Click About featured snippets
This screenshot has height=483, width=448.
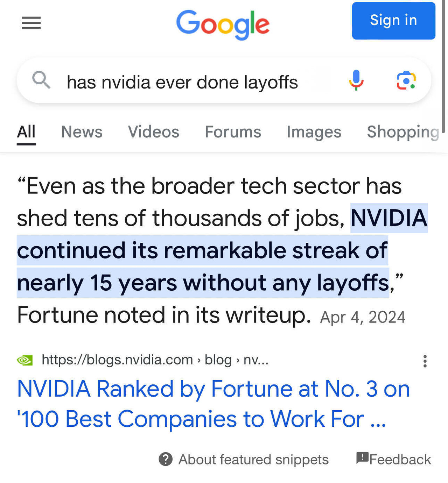pos(253,460)
